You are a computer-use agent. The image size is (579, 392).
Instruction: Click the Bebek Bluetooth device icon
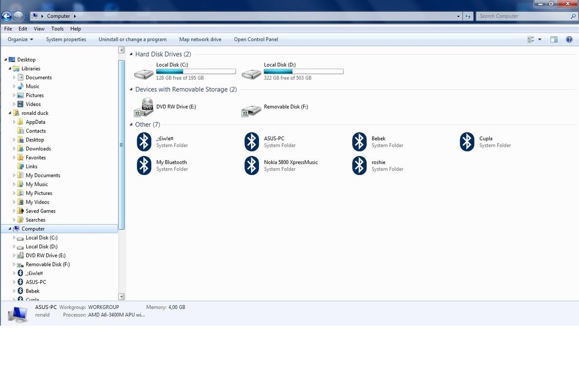359,142
